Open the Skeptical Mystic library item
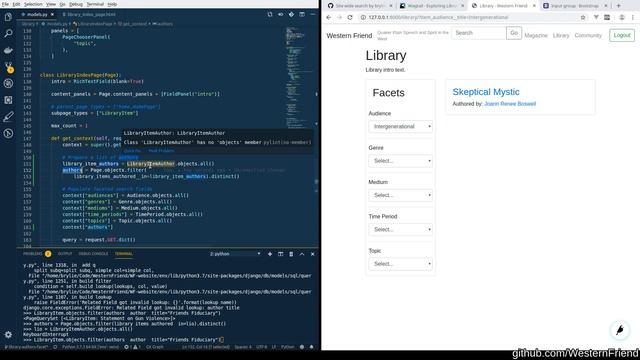Viewport: 640px width, 360px height. [486, 92]
